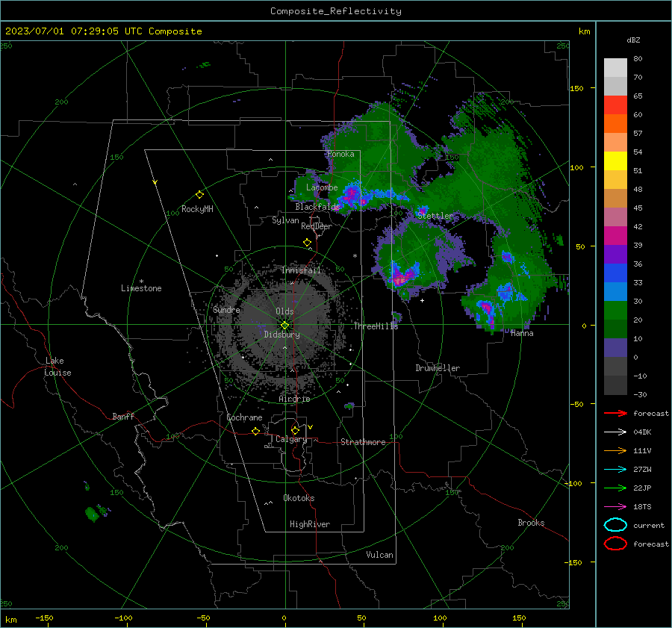Click the 0 dBZ purple color swatch

tap(615, 348)
